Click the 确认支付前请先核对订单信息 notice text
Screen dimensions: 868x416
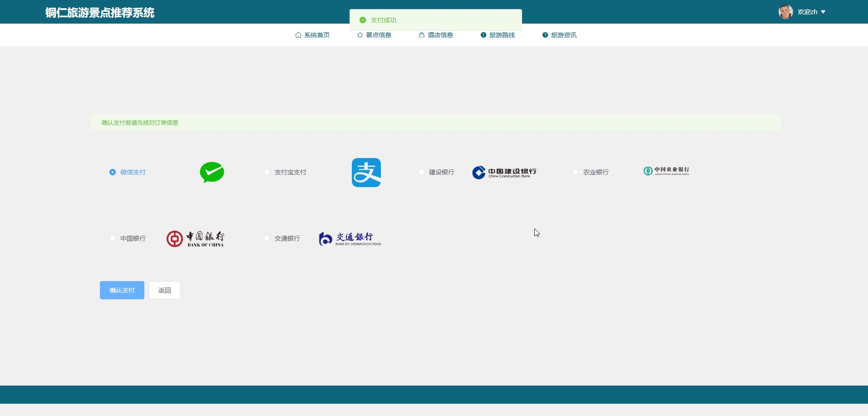click(x=140, y=123)
